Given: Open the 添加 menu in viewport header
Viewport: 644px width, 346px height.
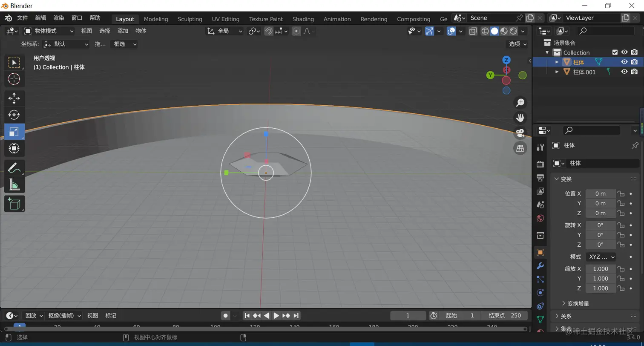Looking at the screenshot, I should (123, 31).
